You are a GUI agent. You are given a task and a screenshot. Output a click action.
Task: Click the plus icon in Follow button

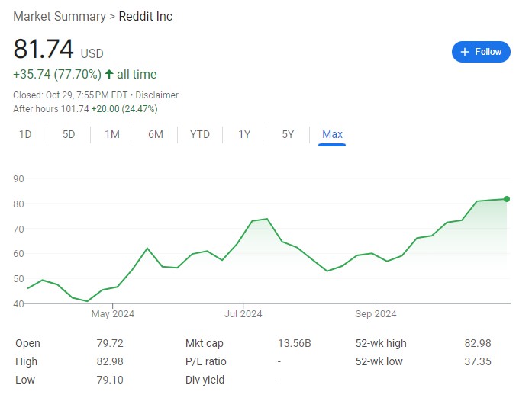click(464, 52)
